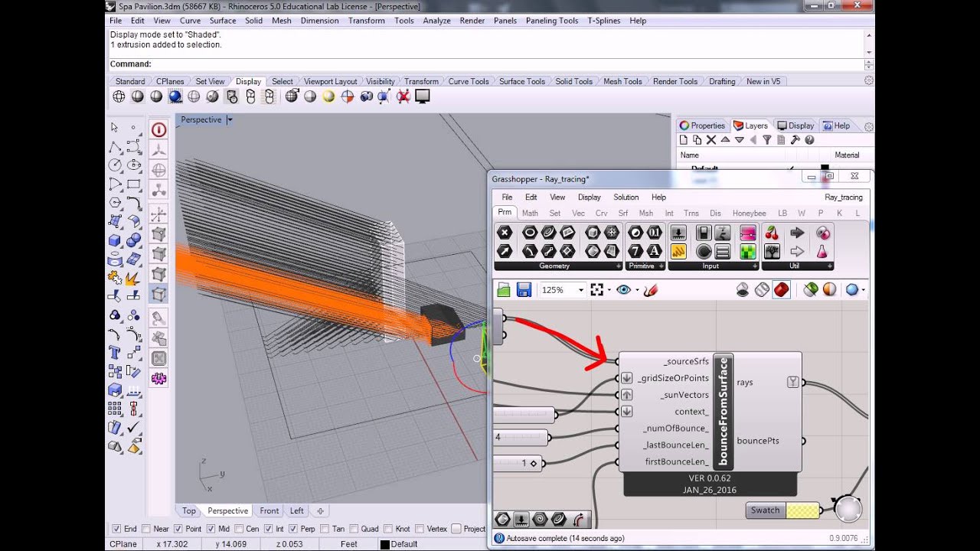Screen dimensions: 980x551
Task: Click the Grasshopper sketch pen icon
Action: [x=651, y=290]
